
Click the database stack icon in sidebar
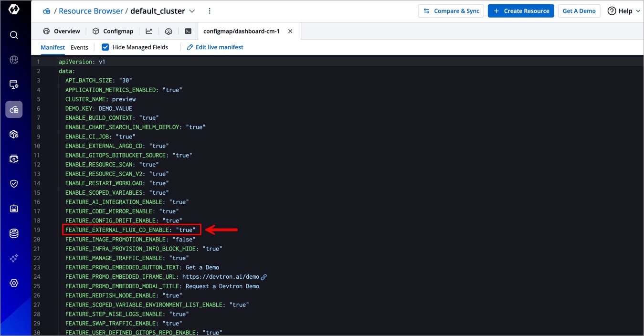(14, 233)
